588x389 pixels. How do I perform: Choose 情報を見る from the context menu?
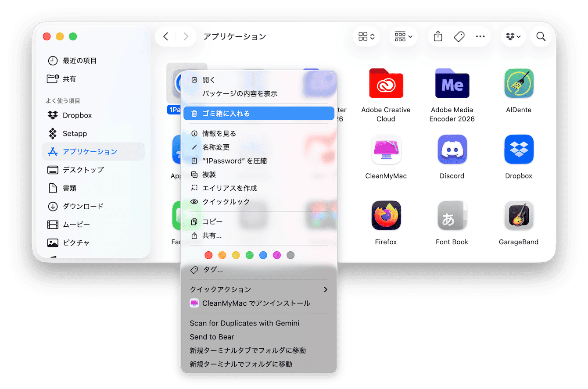click(x=259, y=133)
